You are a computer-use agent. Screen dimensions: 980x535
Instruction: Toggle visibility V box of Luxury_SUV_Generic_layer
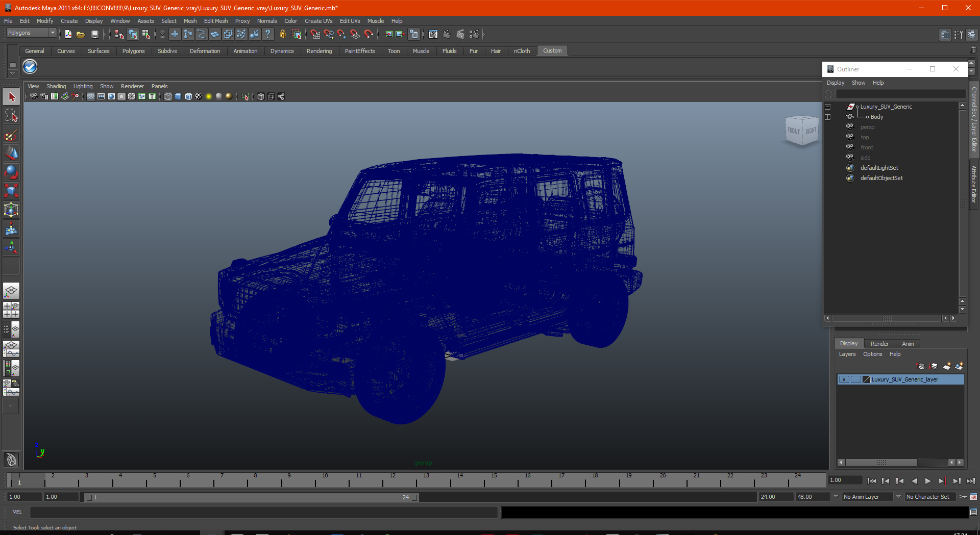pyautogui.click(x=844, y=379)
